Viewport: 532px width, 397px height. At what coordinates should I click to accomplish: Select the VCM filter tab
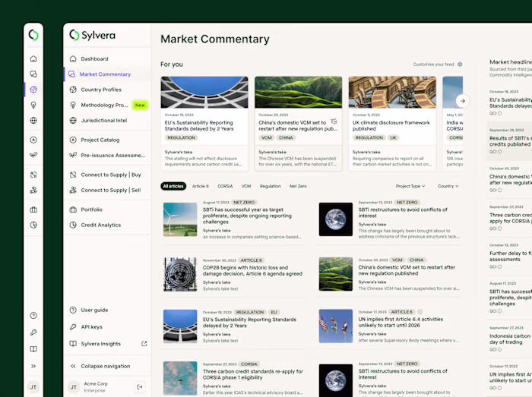coord(246,186)
